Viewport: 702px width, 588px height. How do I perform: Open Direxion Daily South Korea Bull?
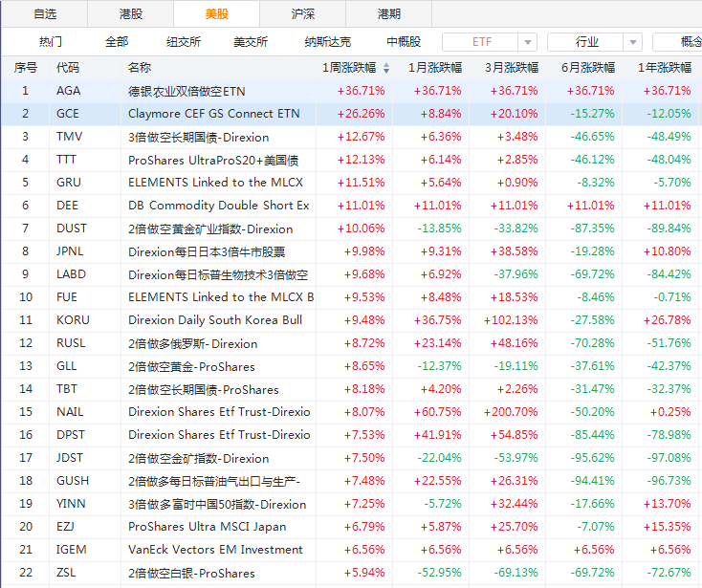click(x=215, y=320)
